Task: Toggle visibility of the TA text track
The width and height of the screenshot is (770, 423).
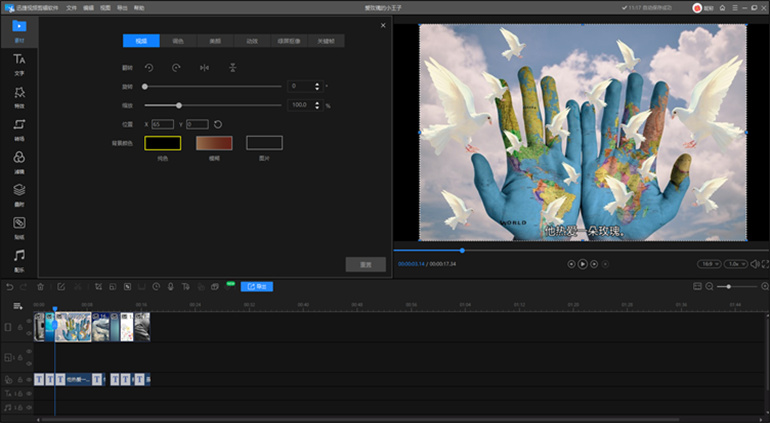Action: point(29,394)
